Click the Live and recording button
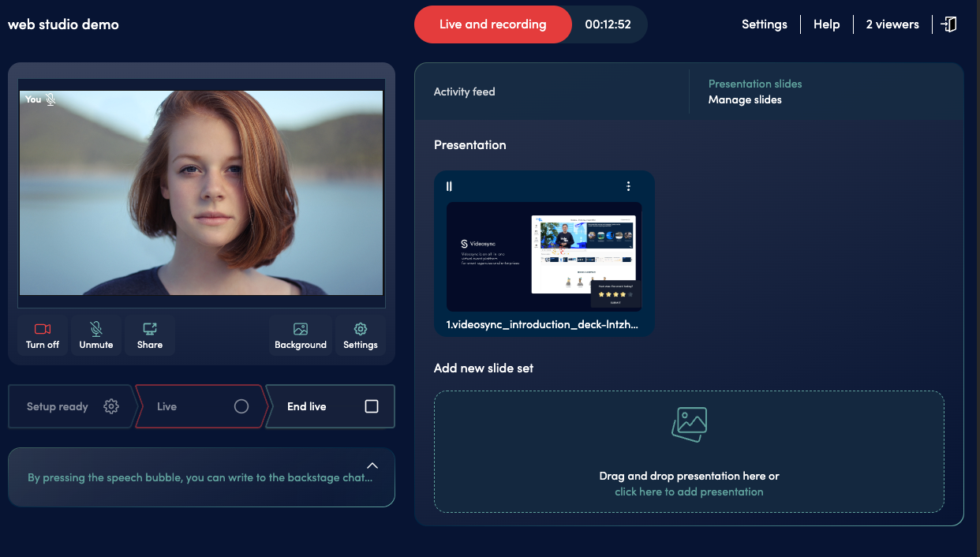 [492, 24]
